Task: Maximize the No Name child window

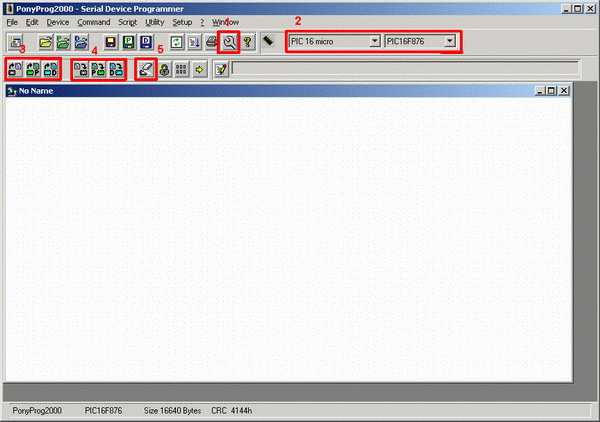Action: tap(551, 91)
